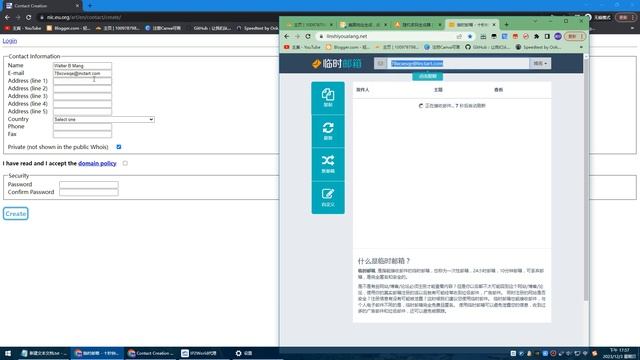Viewport: 640px width, 360px height.
Task: Click the Login link
Action: 10,41
